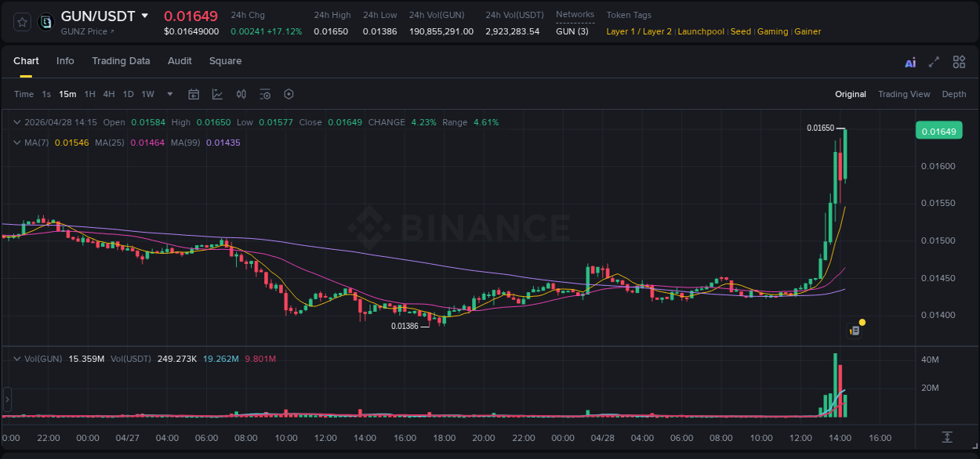Click the MA(7) value 0.01546

coord(71,143)
